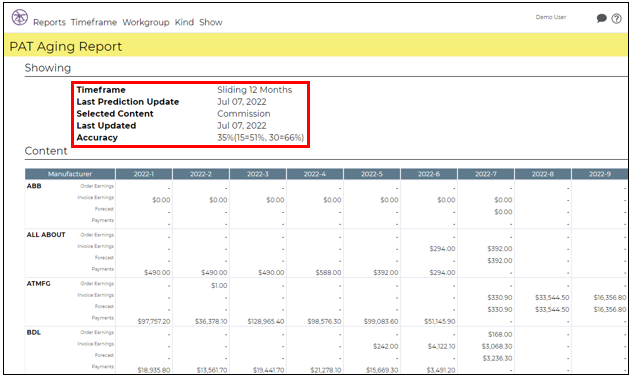Select the BDL manufacturer row name
The width and height of the screenshot is (632, 377).
pyautogui.click(x=34, y=332)
